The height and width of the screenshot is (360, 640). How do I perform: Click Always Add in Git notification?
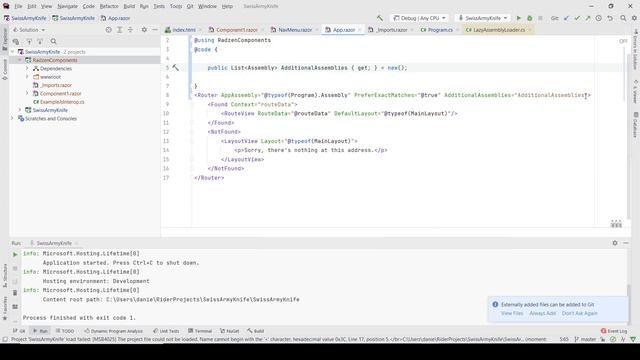pyautogui.click(x=542, y=313)
